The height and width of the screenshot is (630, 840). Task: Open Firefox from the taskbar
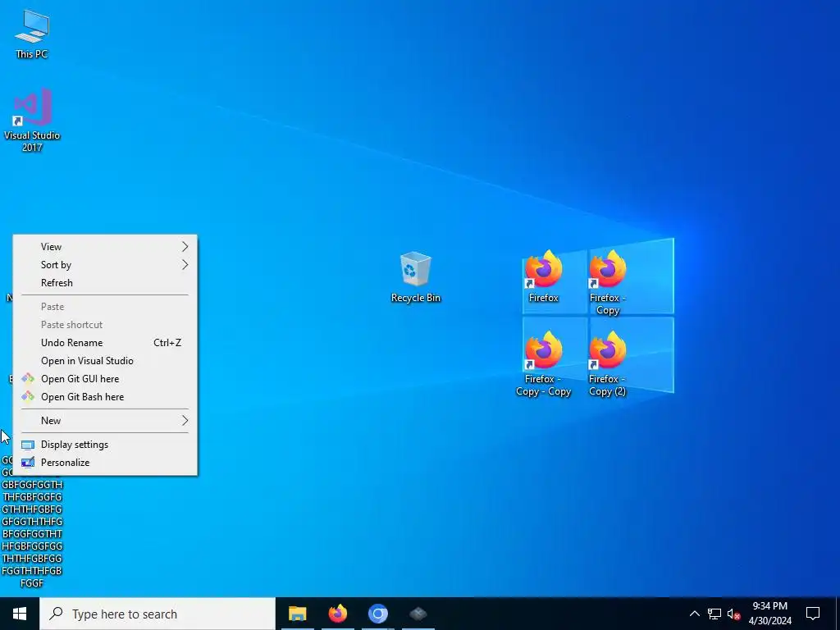coord(337,614)
